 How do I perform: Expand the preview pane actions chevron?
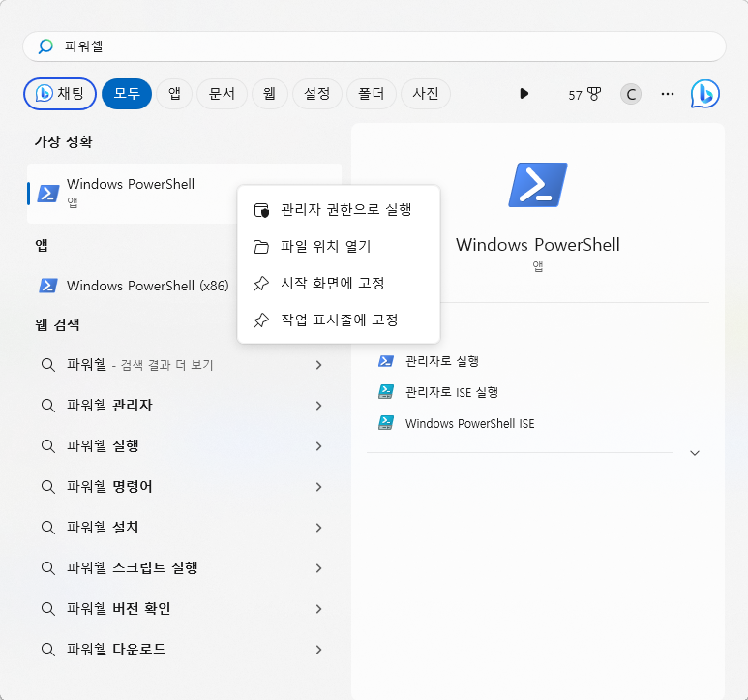695,453
